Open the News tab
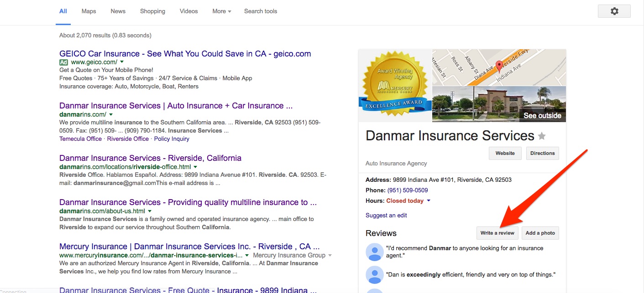The image size is (644, 293). tap(118, 11)
